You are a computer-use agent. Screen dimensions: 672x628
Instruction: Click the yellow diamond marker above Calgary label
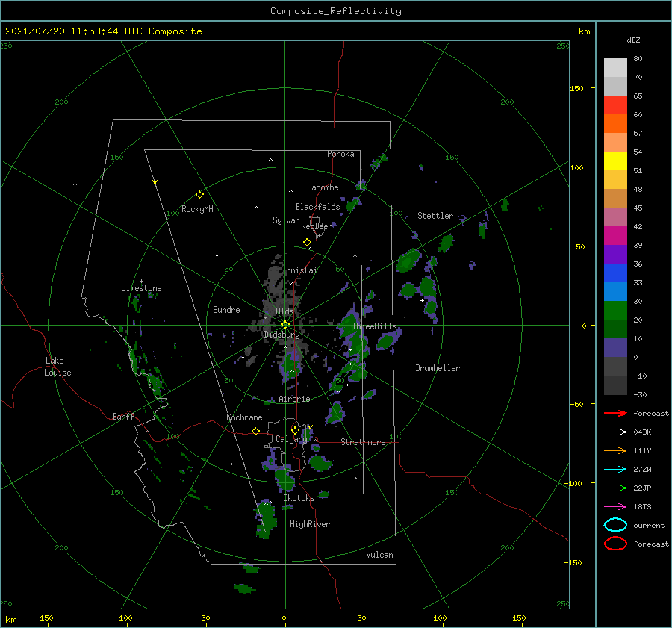295,430
